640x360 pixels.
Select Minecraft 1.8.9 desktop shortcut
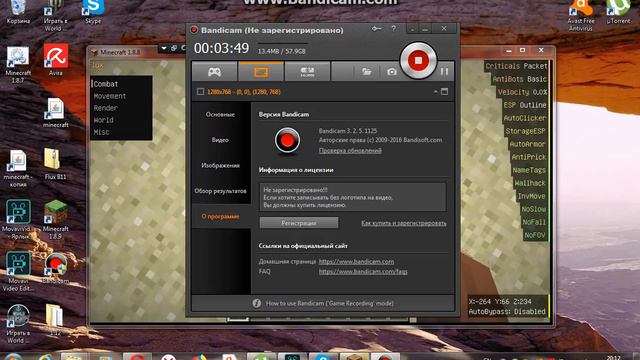[x=56, y=220]
